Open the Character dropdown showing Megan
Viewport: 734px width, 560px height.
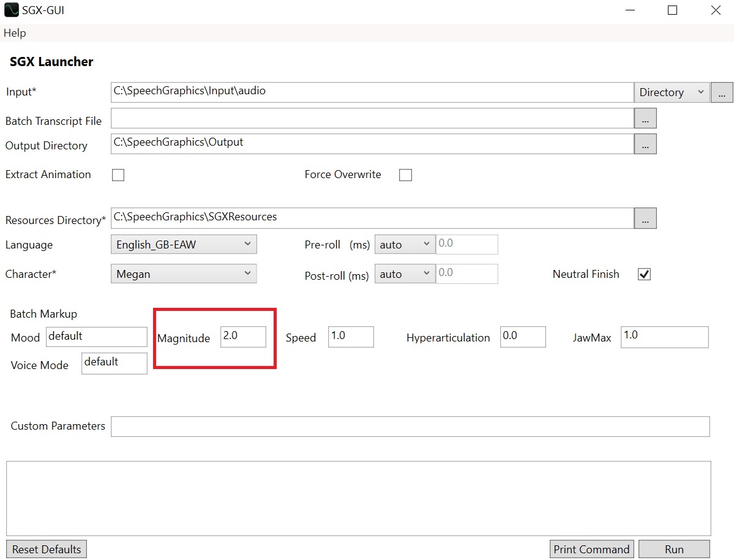point(184,274)
